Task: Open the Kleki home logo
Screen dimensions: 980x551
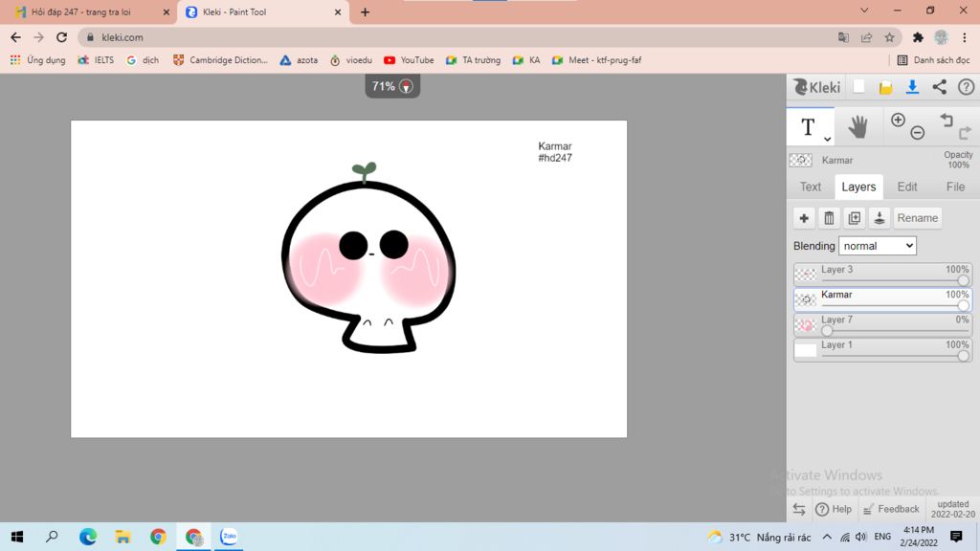Action: pos(816,87)
